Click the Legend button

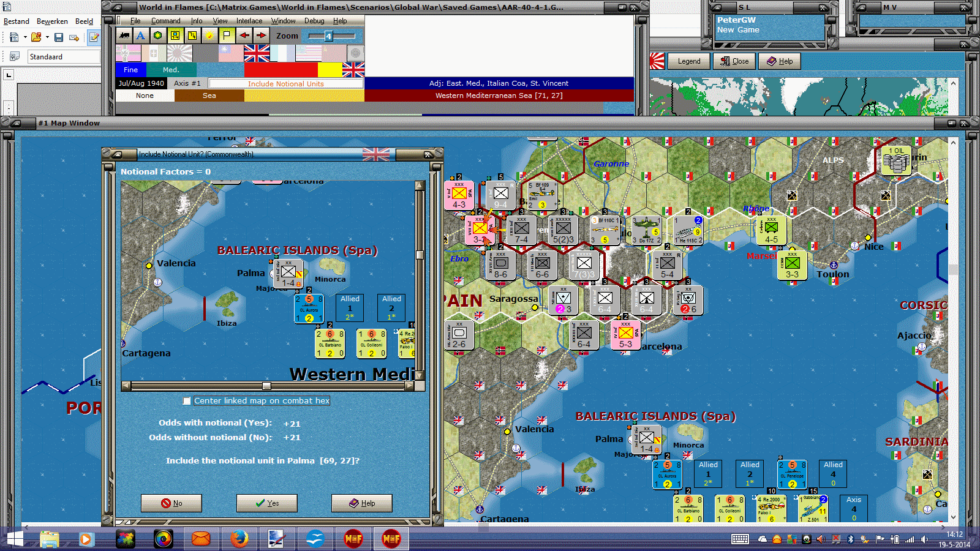tap(688, 61)
